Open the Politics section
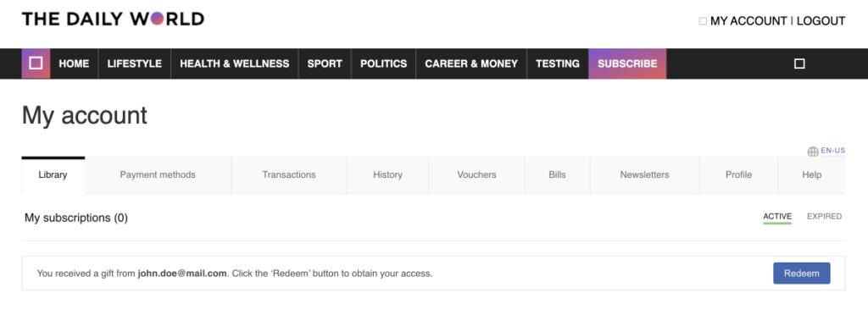This screenshot has height=326, width=868. click(x=384, y=64)
